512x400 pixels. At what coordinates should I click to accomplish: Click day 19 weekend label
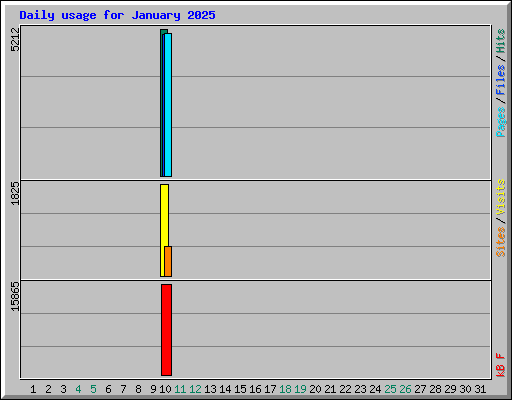(300, 389)
